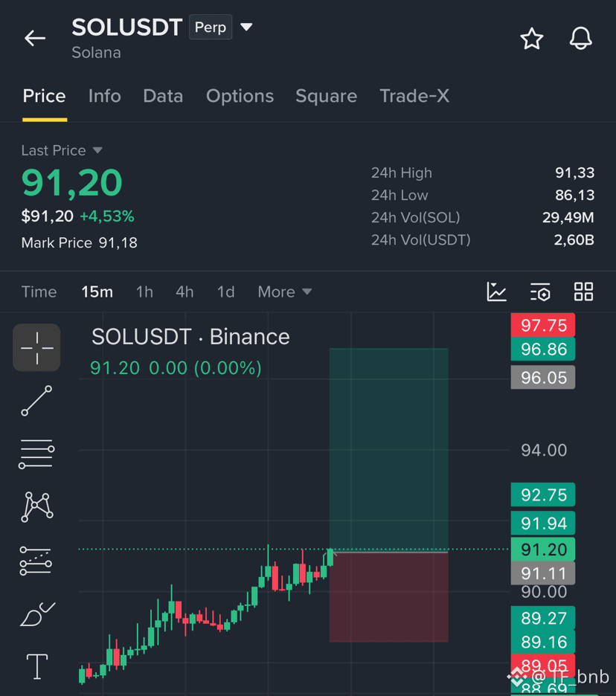Image resolution: width=616 pixels, height=696 pixels.
Task: Click the 24h Vol(USDT) value 2,60B
Action: pos(574,239)
